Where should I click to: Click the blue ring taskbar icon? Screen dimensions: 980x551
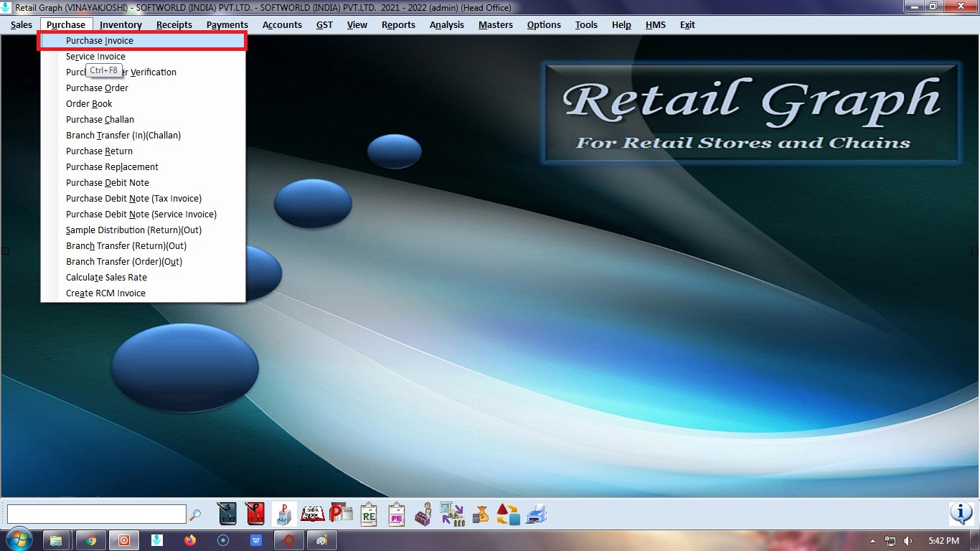pos(223,540)
